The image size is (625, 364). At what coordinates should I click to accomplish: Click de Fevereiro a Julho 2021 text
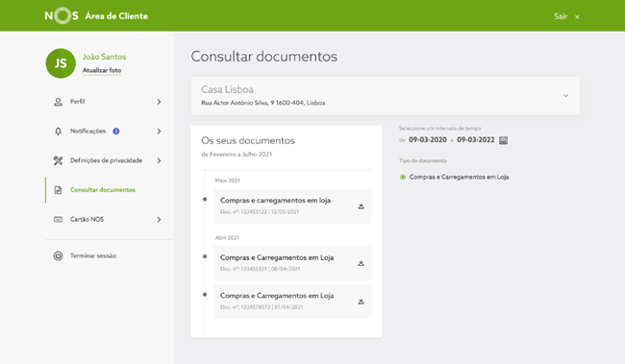[x=237, y=154]
